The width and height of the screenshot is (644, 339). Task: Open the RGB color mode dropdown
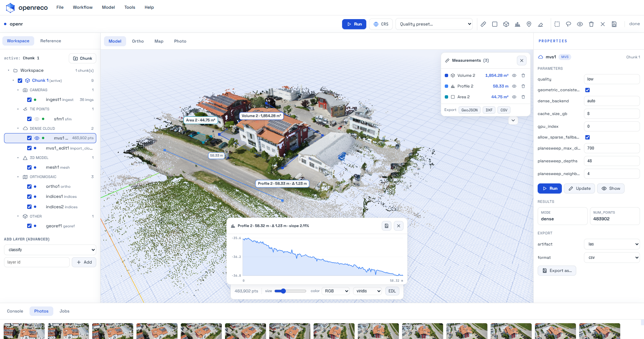pyautogui.click(x=336, y=291)
